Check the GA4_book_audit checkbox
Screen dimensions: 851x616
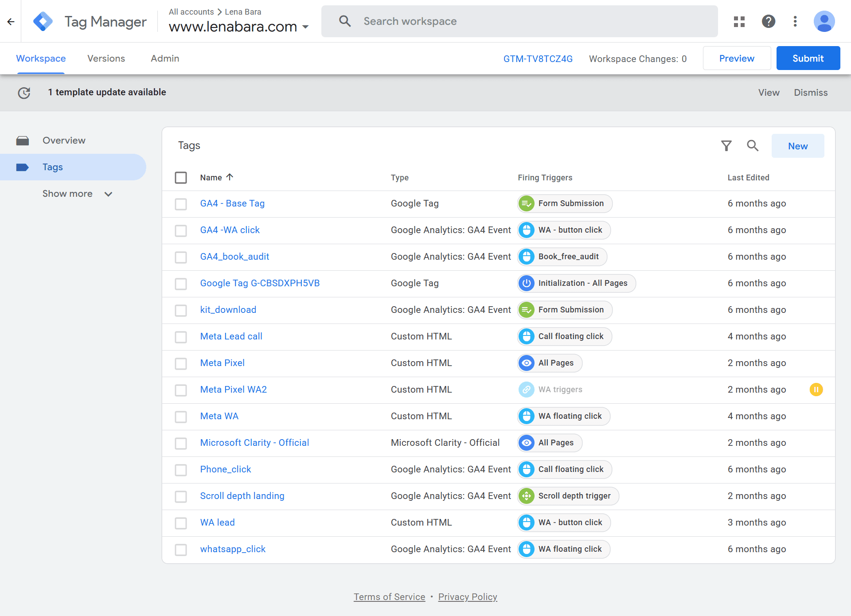[181, 257]
